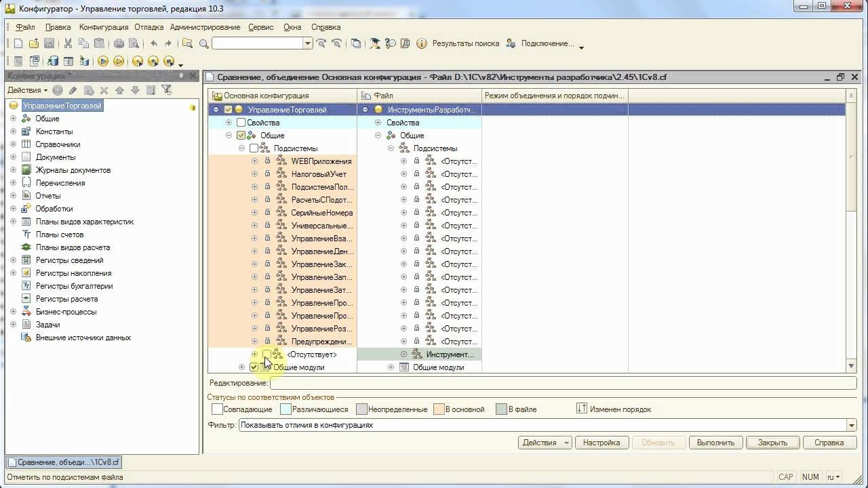Image resolution: width=868 pixels, height=488 pixels.
Task: Check the <Отсутствует> row checkbox
Action: click(267, 354)
